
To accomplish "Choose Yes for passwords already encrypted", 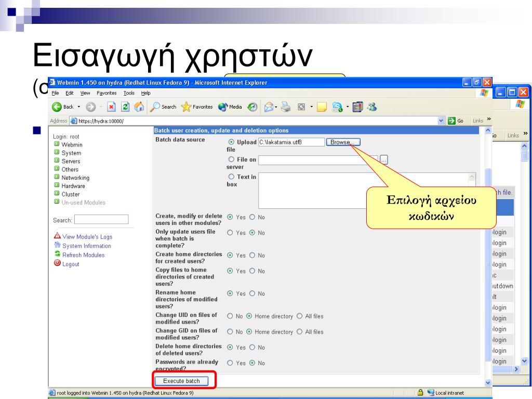I will click(230, 363).
